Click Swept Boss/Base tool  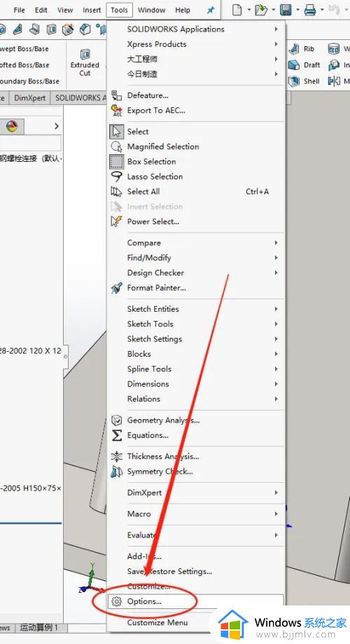pyautogui.click(x=24, y=48)
